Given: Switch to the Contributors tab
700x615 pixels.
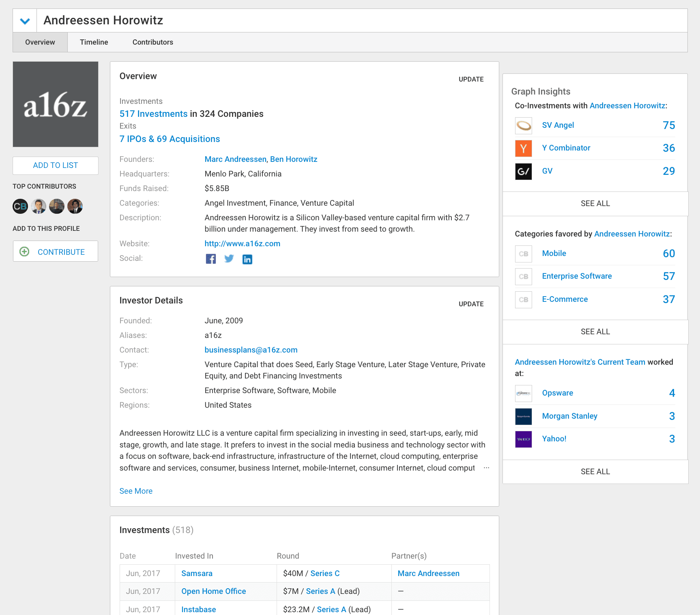Looking at the screenshot, I should pos(152,42).
